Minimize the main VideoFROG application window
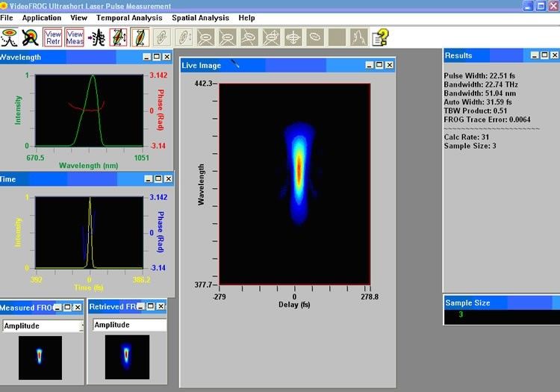 (x=528, y=6)
